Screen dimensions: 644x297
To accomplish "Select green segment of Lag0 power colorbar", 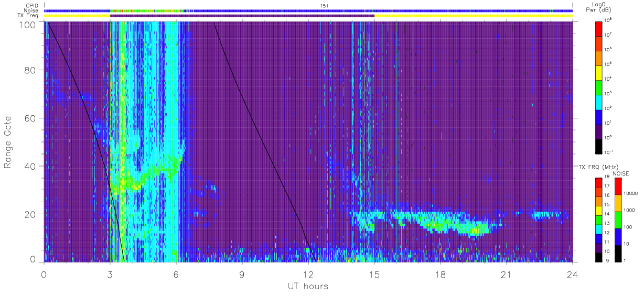I will pos(599,87).
